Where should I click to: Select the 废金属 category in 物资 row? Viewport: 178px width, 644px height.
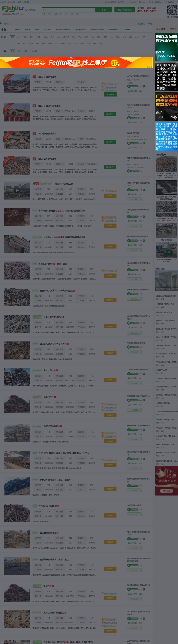click(x=28, y=29)
